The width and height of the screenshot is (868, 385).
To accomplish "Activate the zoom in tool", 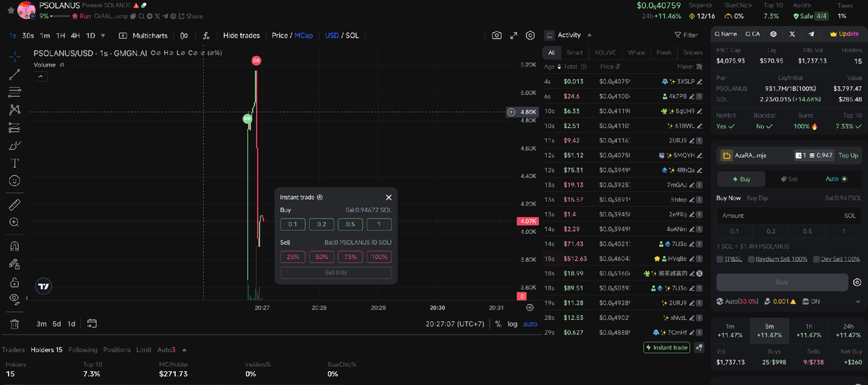I will coord(14,222).
